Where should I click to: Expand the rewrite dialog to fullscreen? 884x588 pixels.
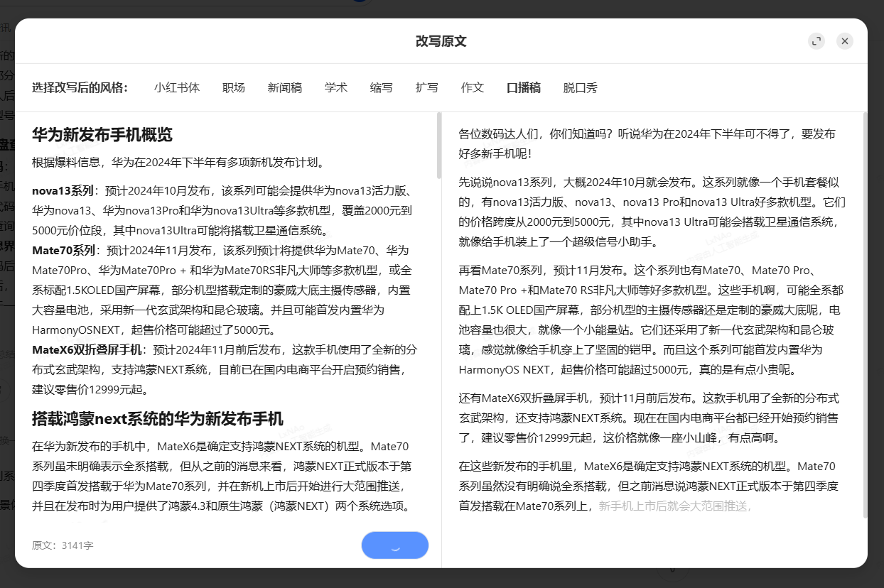tap(816, 40)
